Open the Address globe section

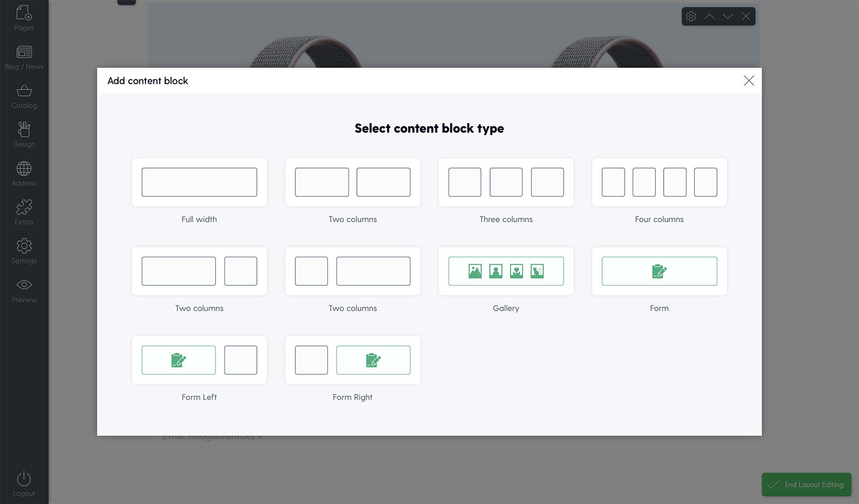24,174
